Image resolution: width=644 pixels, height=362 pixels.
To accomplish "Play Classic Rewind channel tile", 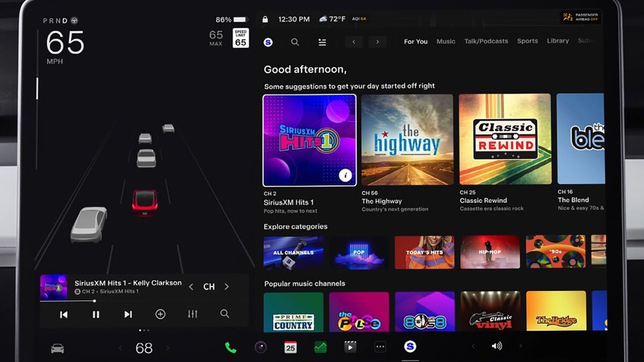I will coord(505,139).
